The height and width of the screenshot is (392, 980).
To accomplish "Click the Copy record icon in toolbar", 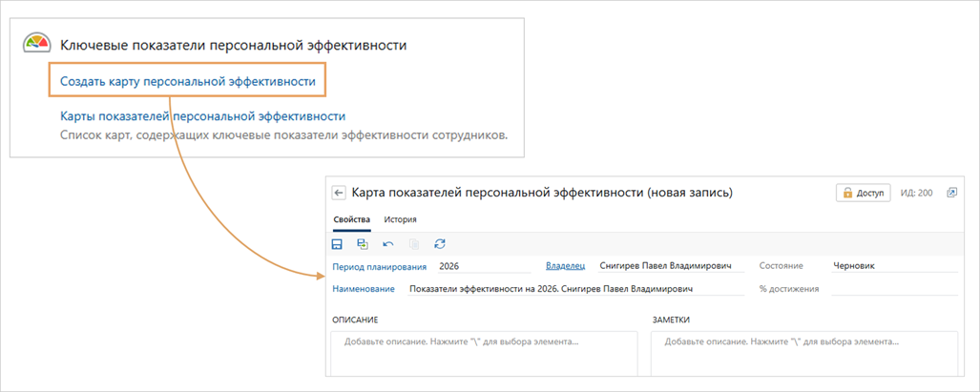I will tap(413, 243).
